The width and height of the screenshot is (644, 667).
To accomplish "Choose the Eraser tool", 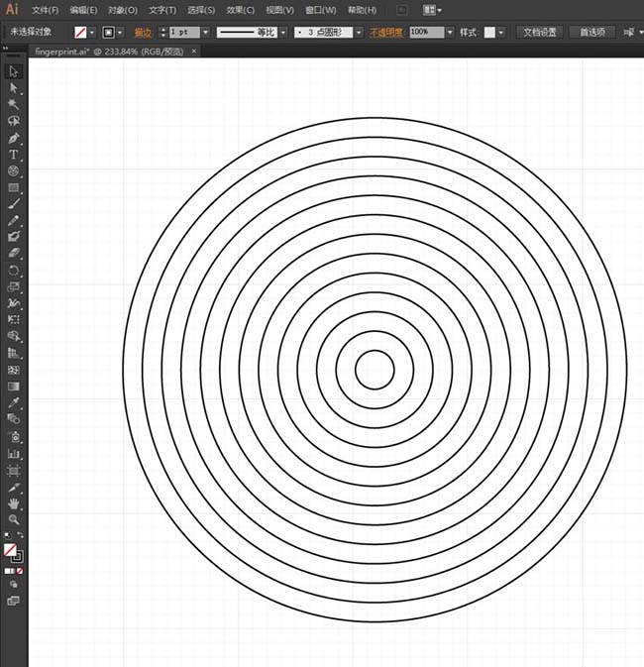I will pyautogui.click(x=14, y=253).
